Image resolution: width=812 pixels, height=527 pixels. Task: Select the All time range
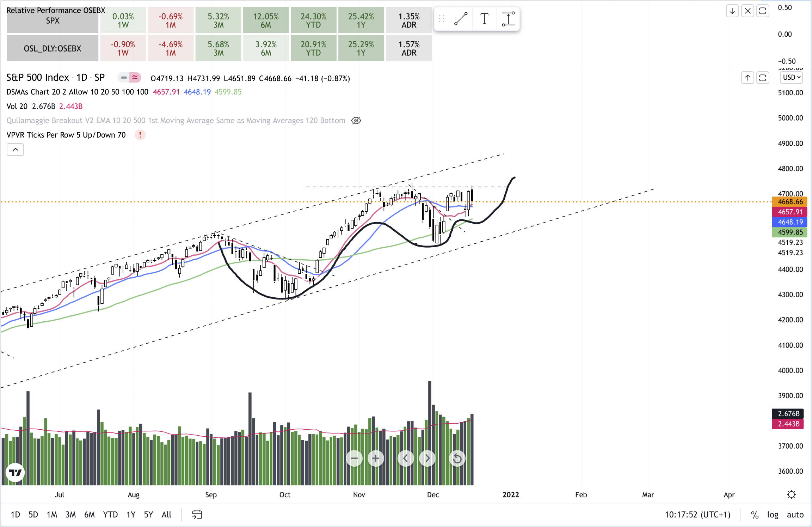(166, 515)
